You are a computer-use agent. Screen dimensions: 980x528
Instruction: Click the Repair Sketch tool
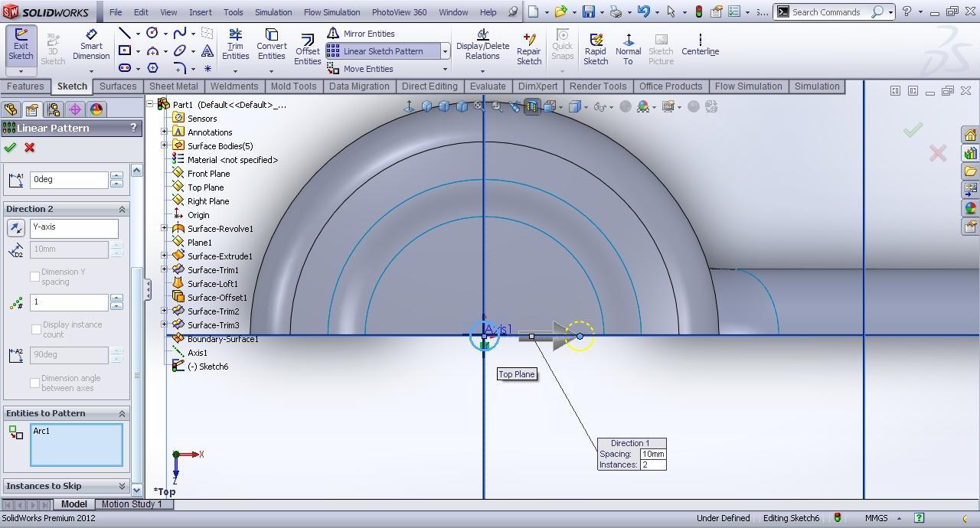[x=529, y=50]
